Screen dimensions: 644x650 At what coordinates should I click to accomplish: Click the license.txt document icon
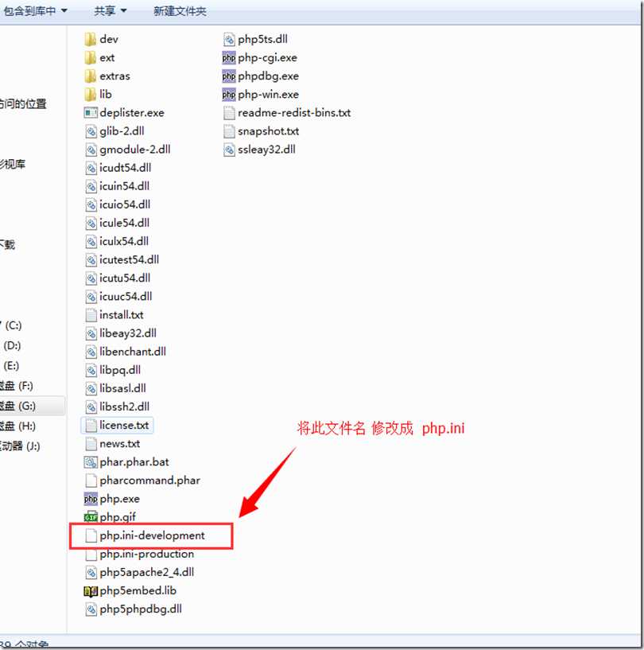91,426
